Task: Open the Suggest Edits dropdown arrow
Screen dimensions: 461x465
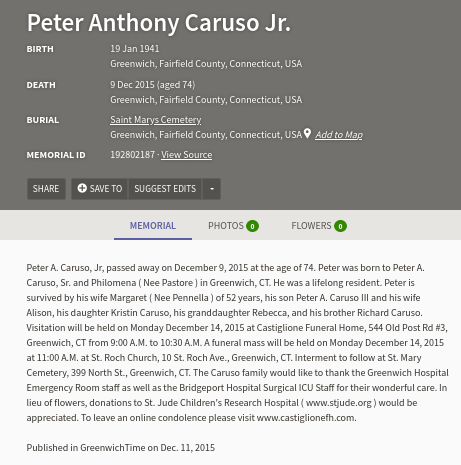Action: [x=212, y=189]
